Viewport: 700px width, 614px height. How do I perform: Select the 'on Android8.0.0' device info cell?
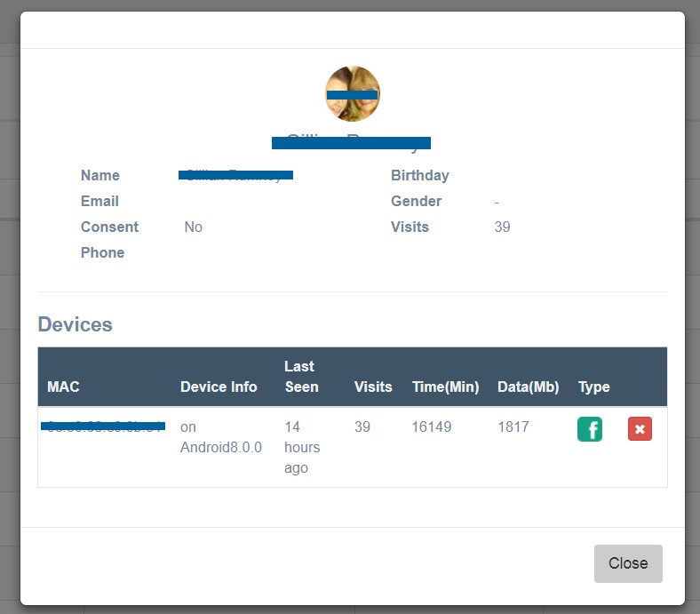(221, 437)
